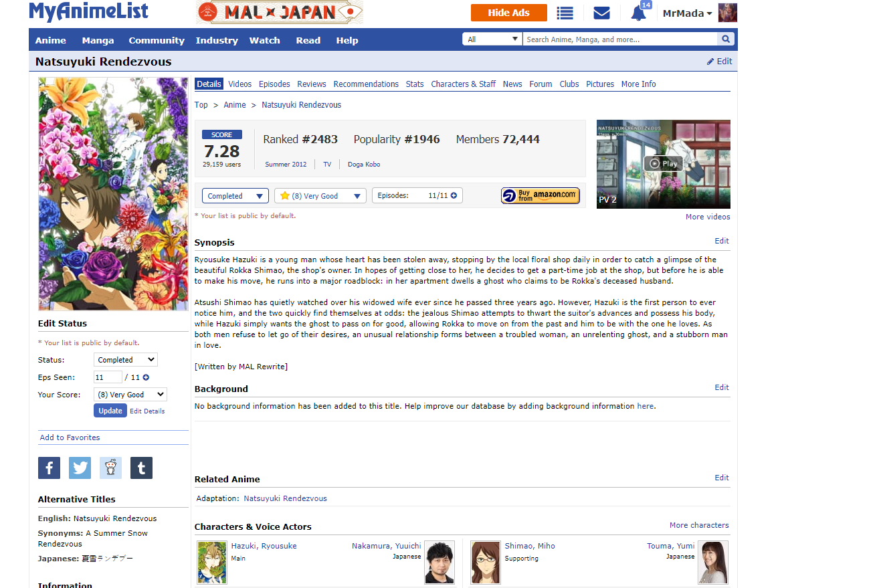Open Touma Yumi voice actor photo
This screenshot has width=877, height=588.
pos(713,563)
